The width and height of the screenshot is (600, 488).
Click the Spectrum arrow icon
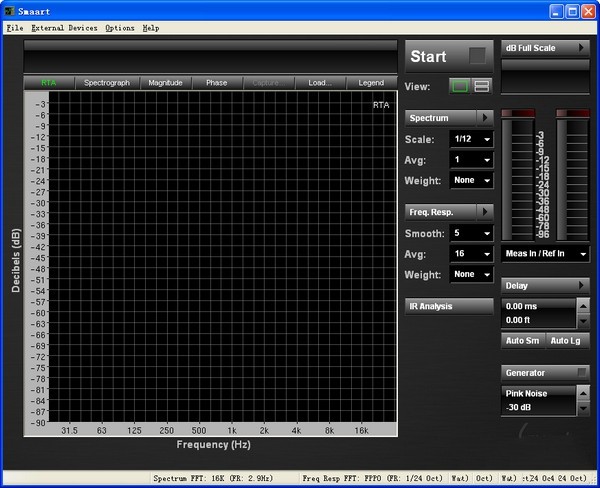pyautogui.click(x=485, y=118)
